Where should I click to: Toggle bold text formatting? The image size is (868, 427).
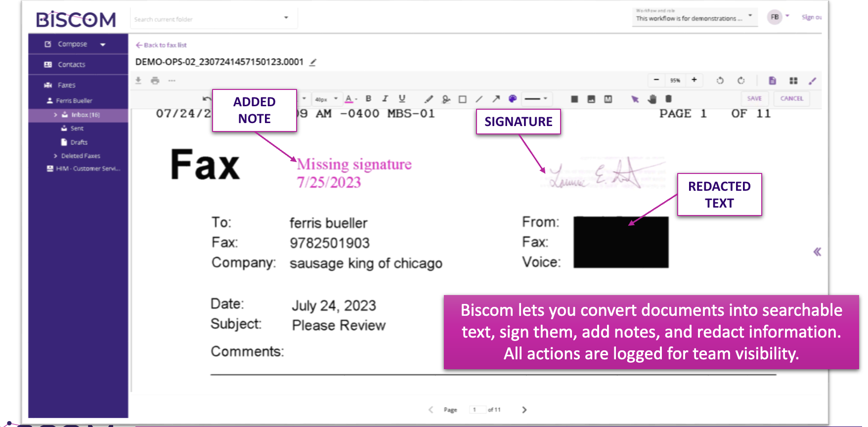pyautogui.click(x=368, y=99)
